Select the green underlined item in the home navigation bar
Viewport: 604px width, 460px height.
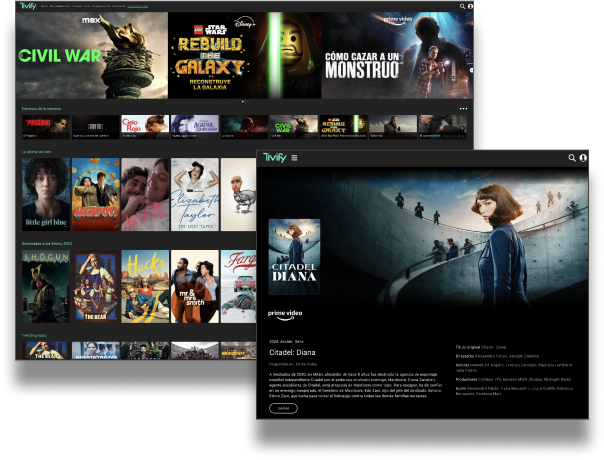(x=138, y=7)
